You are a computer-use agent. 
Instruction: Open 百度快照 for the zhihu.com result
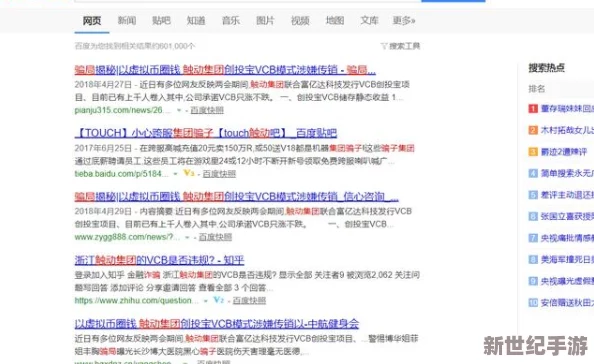pos(249,300)
